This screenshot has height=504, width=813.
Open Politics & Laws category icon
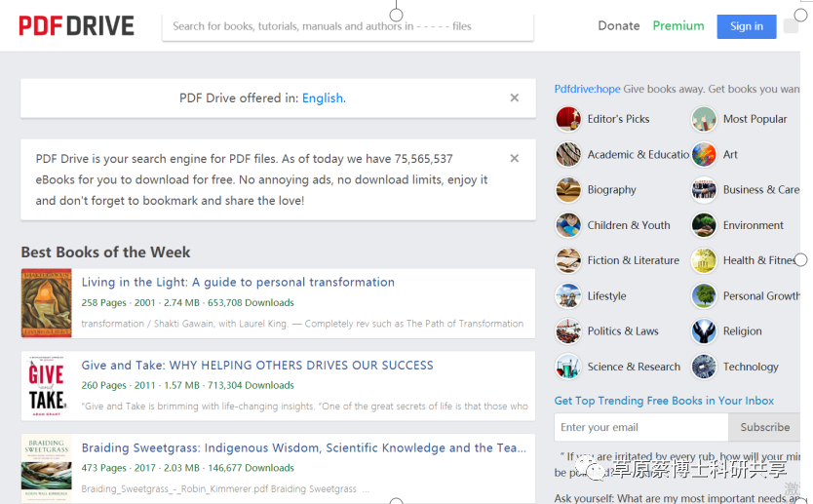568,330
